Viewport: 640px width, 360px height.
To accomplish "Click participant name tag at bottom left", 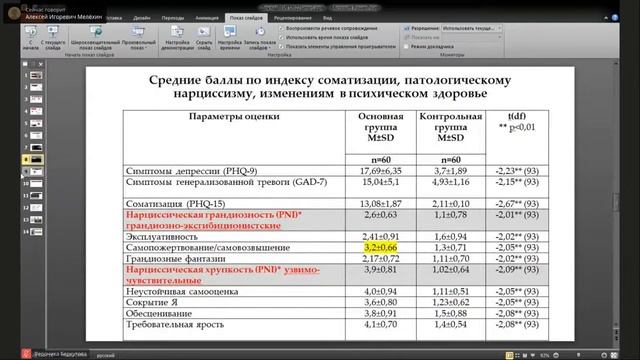I will (x=56, y=354).
